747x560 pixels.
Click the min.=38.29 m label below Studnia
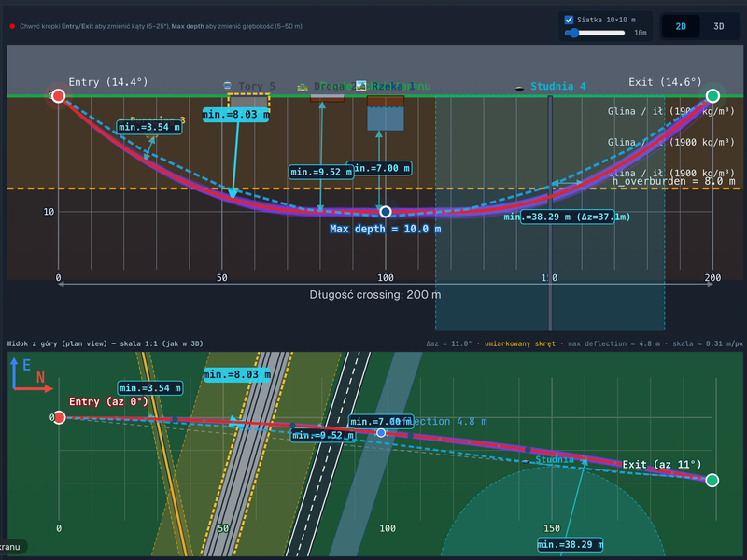tap(570, 544)
